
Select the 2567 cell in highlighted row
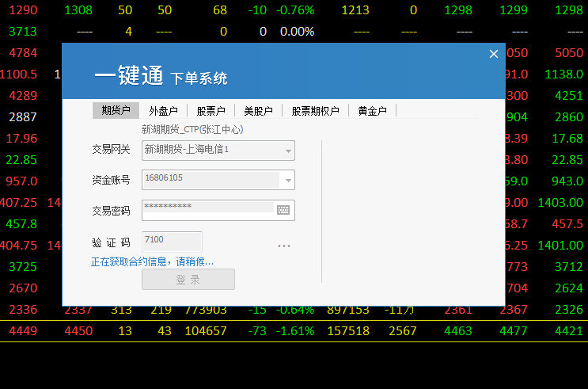pos(403,331)
